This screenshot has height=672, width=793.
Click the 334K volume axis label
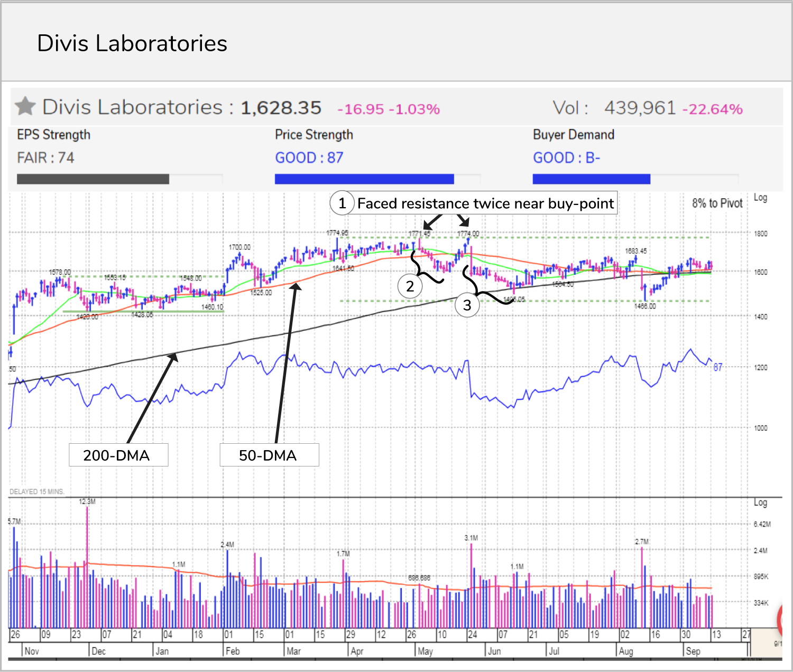[x=761, y=603]
